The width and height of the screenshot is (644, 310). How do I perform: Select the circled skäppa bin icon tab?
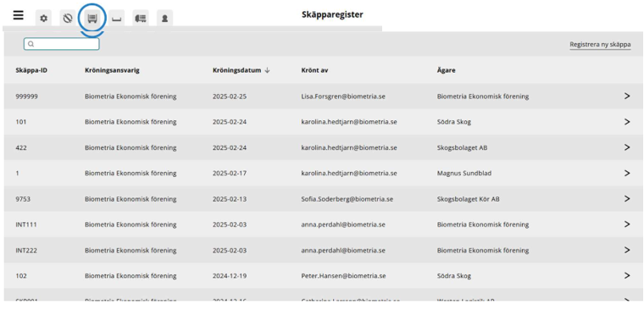tap(92, 19)
